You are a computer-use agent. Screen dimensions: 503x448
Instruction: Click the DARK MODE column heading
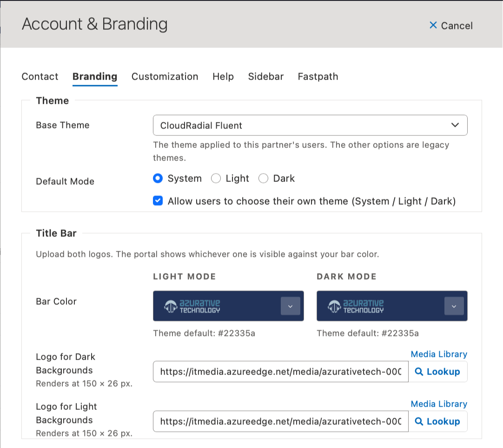click(346, 276)
